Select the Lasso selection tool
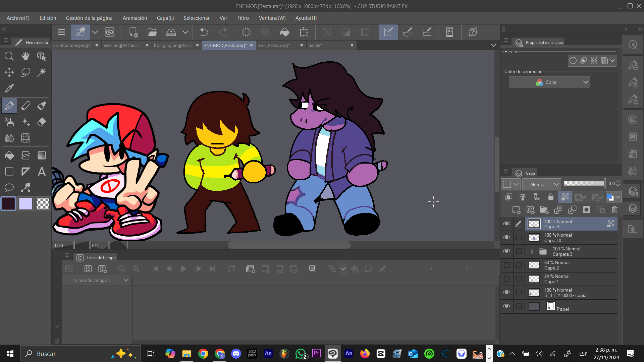 25,72
